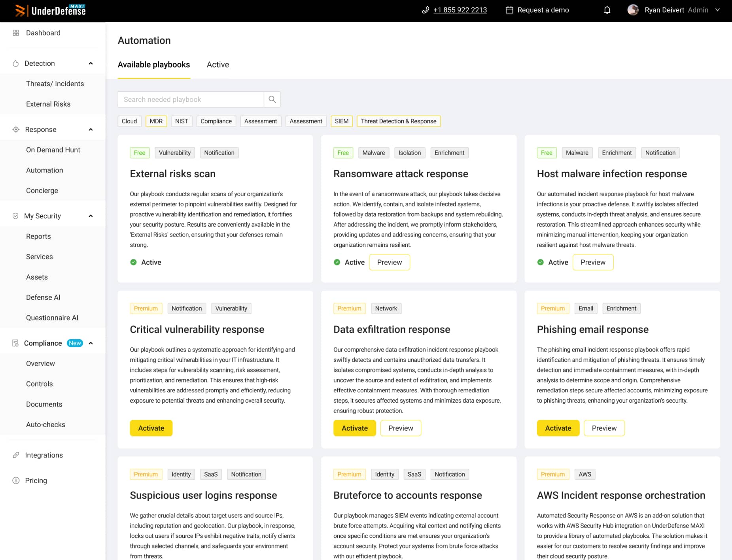Image resolution: width=732 pixels, height=560 pixels.
Task: Switch to the Active tab
Action: point(218,64)
